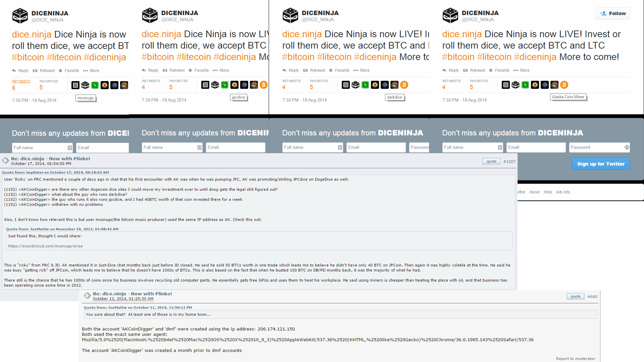Viewport: 644px width, 362px height.
Task: Click the October 12, 2014 timestamp link of post #660
Action: pyautogui.click(x=123, y=299)
